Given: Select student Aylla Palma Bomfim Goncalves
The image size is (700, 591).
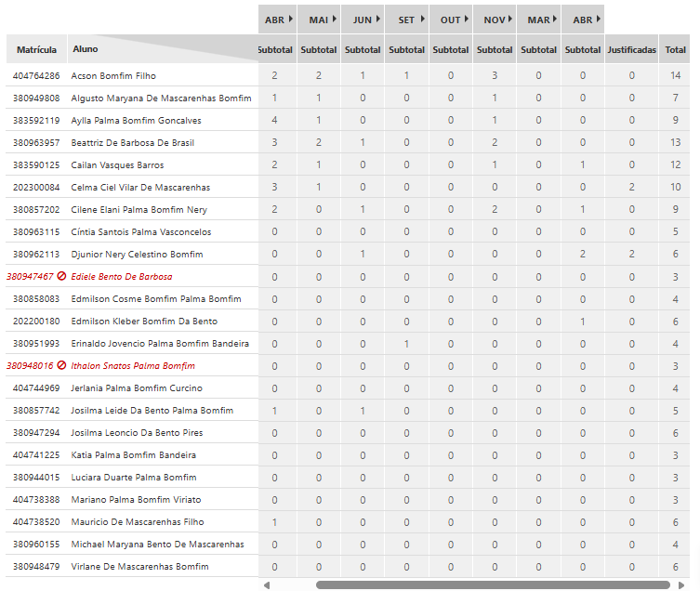Looking at the screenshot, I should point(136,121).
